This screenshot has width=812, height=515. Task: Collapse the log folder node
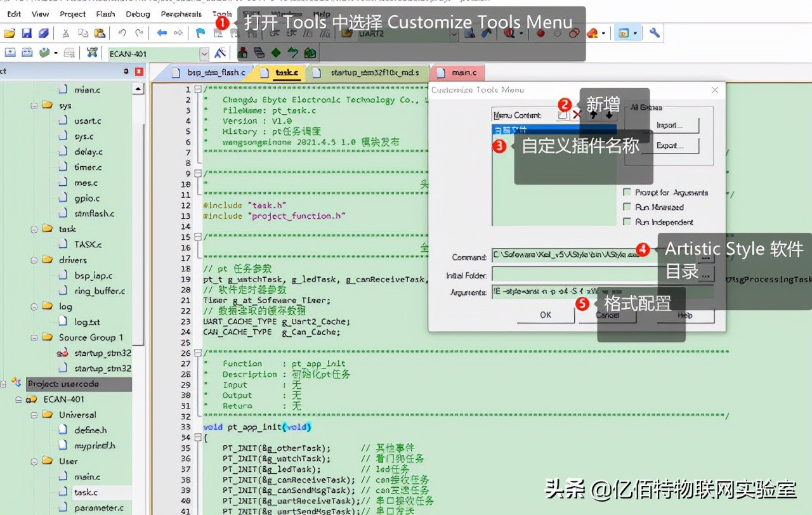click(34, 306)
